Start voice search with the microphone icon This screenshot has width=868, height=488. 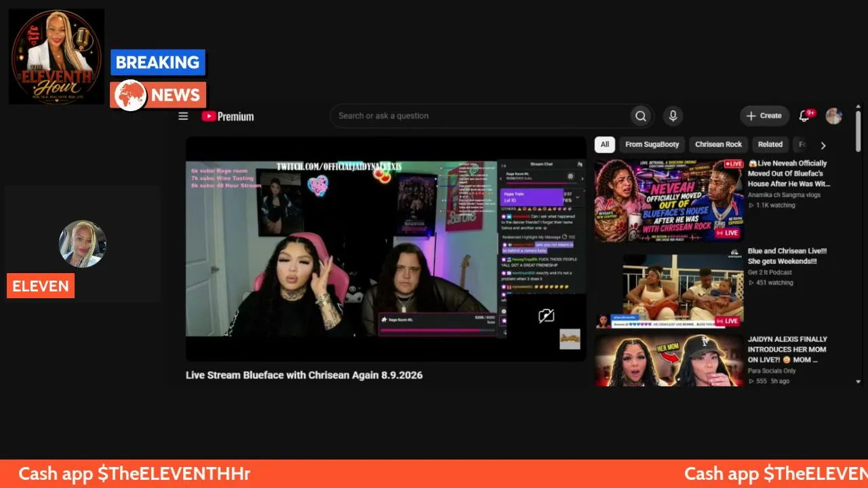click(x=673, y=116)
